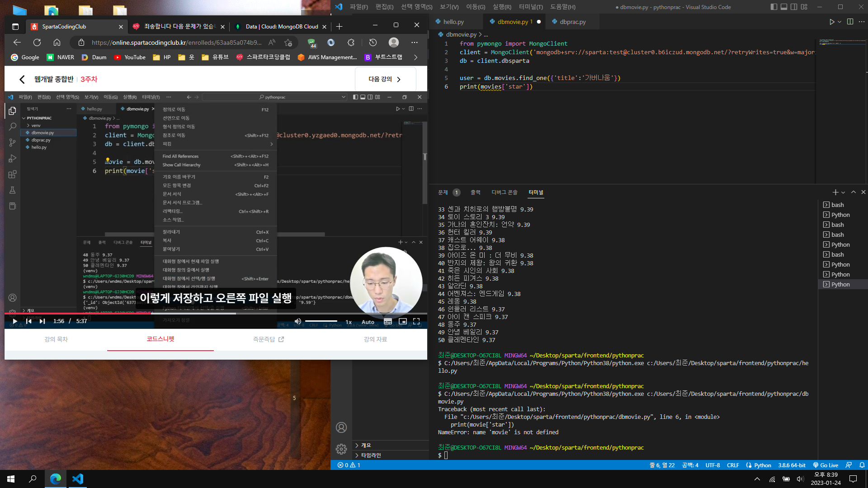Open run button dropdown arrow
This screenshot has height=488, width=868.
840,22
